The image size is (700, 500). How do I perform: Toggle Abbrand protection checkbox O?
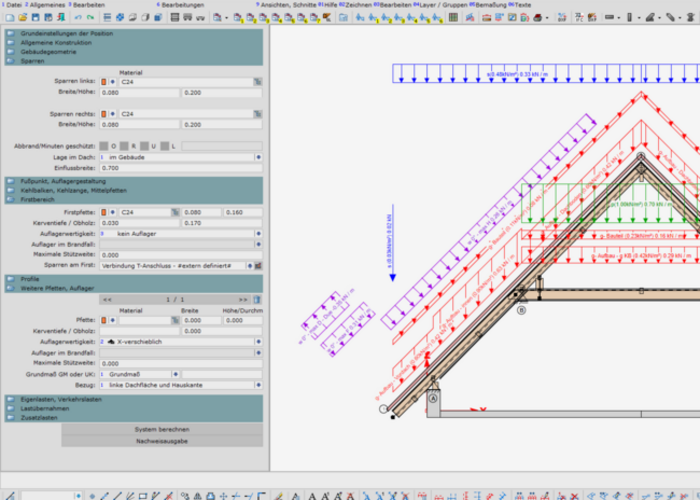[104, 146]
